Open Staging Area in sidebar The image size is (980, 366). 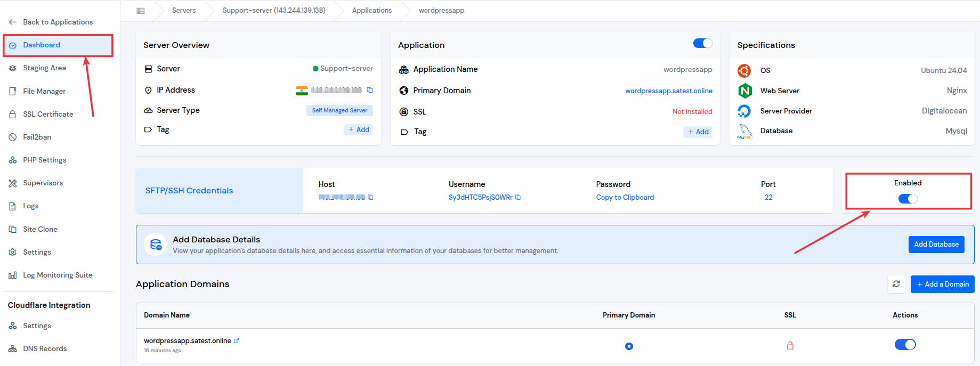(x=44, y=68)
